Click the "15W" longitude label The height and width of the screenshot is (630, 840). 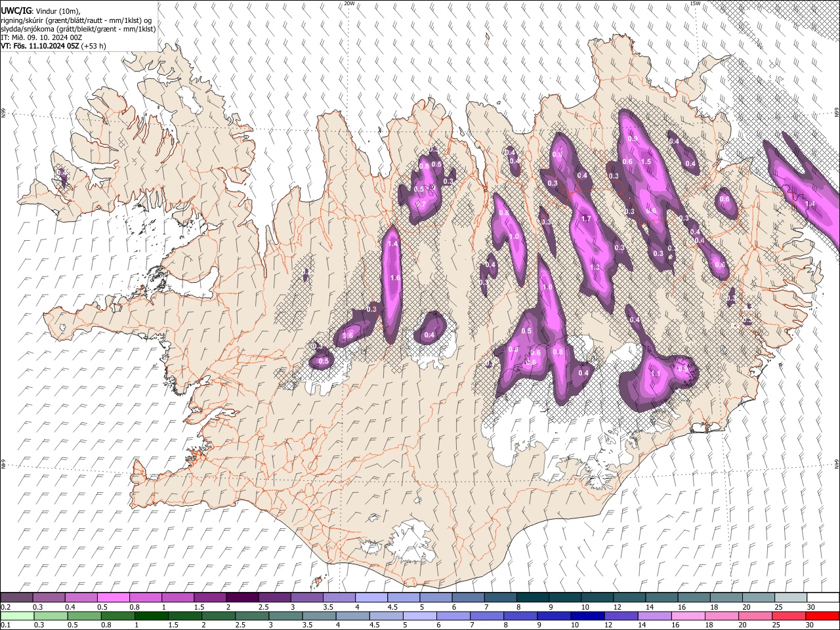(695, 3)
